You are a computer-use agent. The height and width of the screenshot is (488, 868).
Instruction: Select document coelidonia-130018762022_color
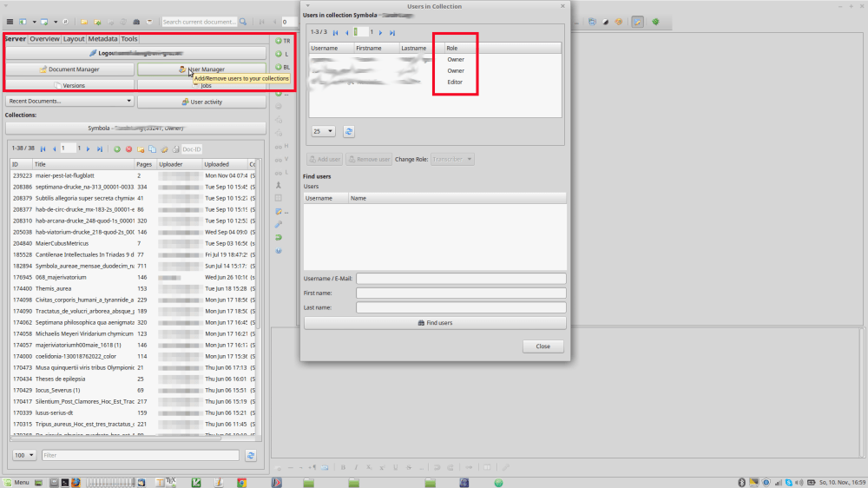(x=133, y=356)
